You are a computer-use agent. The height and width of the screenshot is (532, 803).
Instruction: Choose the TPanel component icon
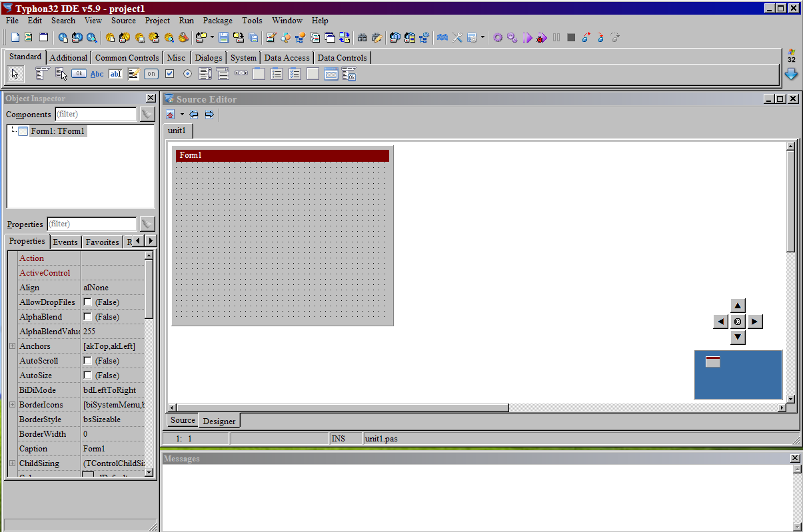313,74
